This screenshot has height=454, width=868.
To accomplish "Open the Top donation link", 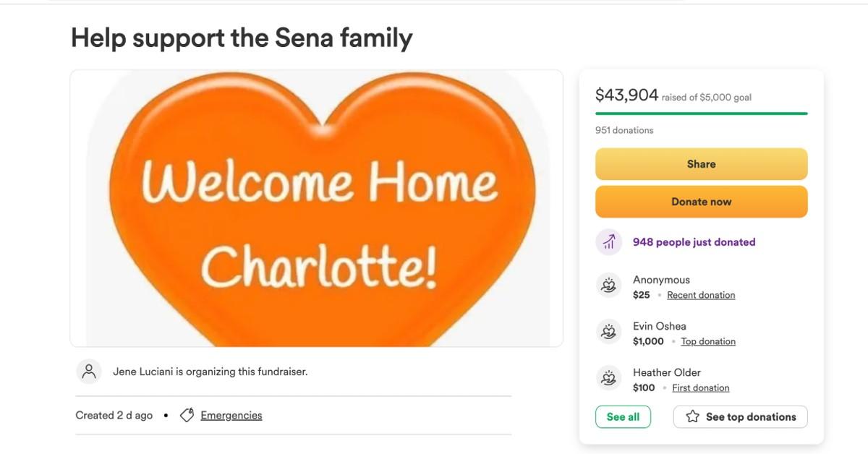I will pyautogui.click(x=707, y=340).
